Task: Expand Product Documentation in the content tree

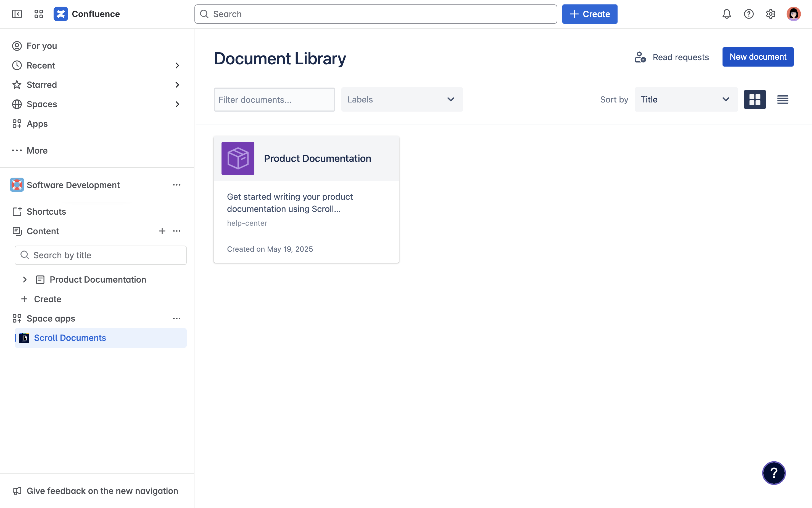Action: tap(25, 279)
